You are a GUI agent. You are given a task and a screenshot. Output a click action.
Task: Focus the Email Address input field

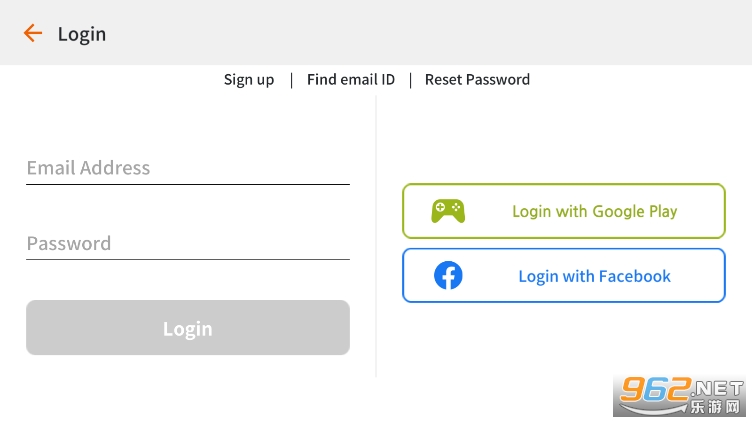click(188, 168)
